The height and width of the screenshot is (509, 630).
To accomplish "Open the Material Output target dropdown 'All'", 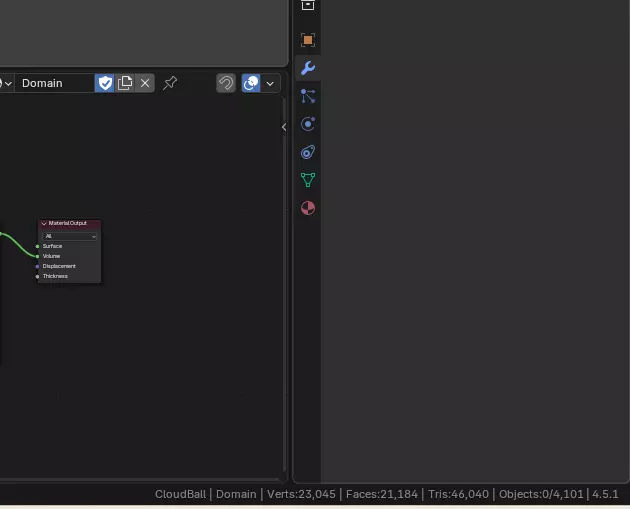I will point(70,236).
